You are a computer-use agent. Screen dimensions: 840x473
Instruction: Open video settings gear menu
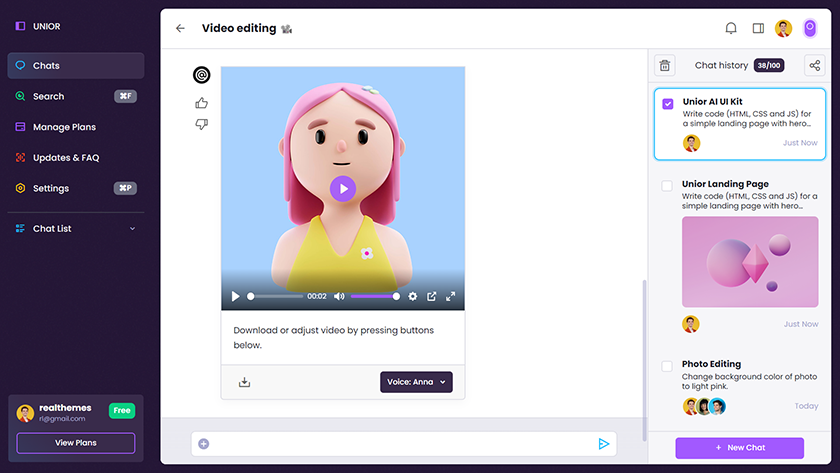coord(412,297)
